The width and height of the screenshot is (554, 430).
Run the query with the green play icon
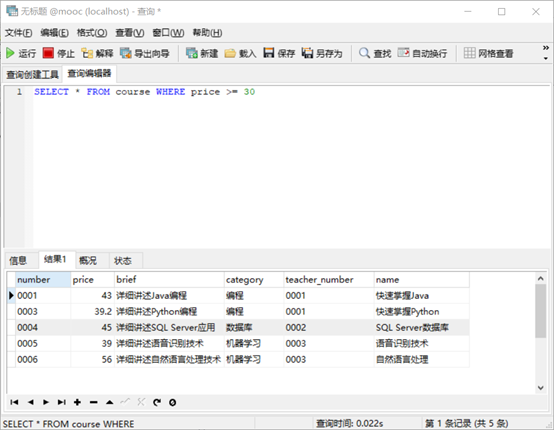(x=21, y=53)
